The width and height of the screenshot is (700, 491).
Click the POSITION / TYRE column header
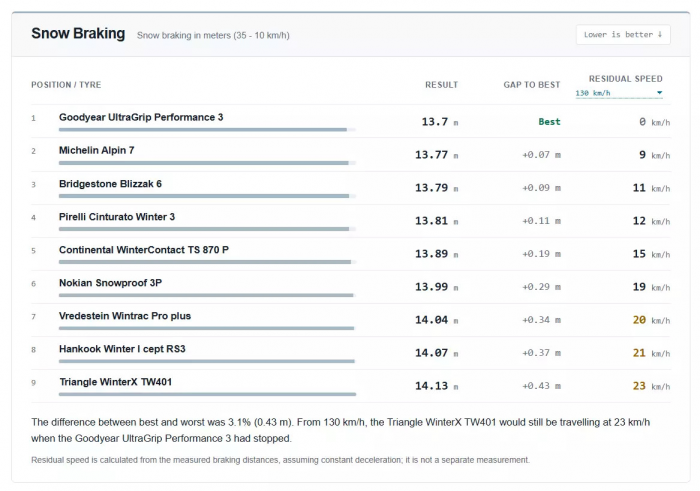(x=66, y=85)
